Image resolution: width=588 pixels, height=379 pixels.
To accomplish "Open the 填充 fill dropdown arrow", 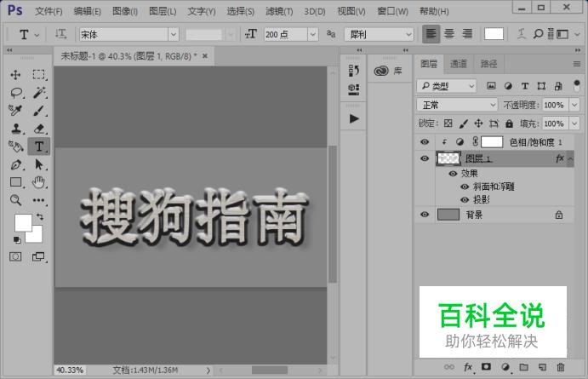I will [x=574, y=123].
